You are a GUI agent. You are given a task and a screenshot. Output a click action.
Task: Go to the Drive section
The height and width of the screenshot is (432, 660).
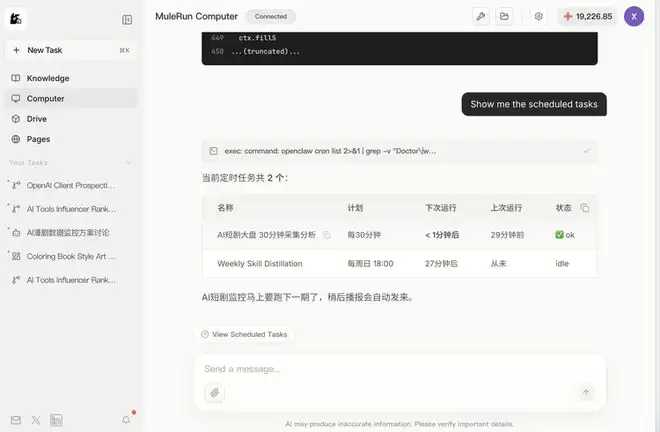coord(37,119)
